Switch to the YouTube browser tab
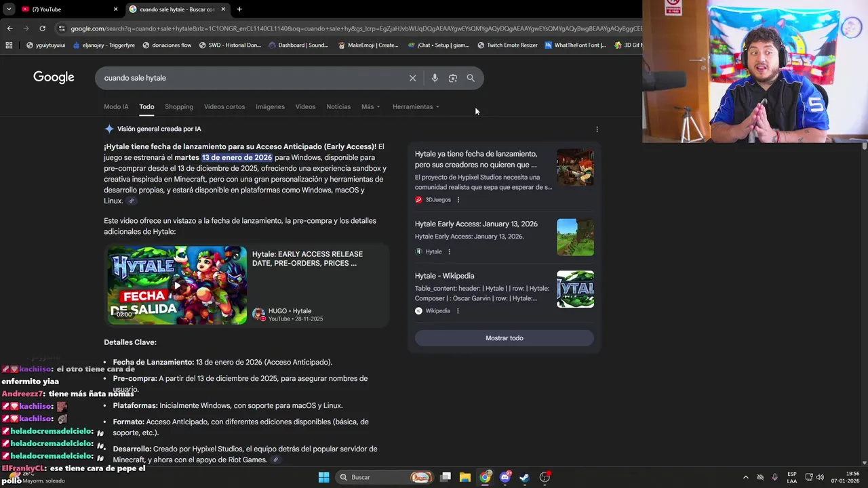This screenshot has width=868, height=488. pos(68,9)
